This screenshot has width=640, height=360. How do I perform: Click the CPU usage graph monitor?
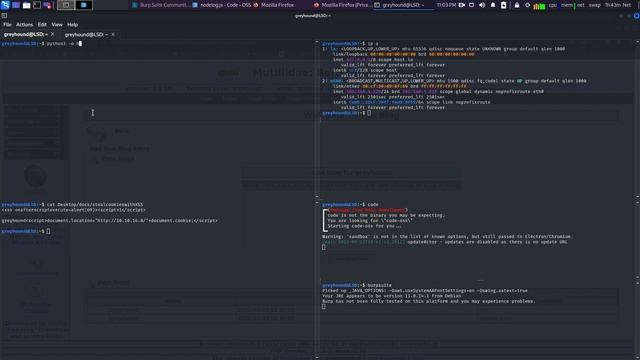coord(539,6)
